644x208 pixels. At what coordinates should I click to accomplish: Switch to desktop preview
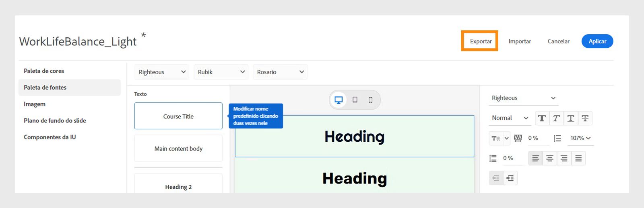point(339,100)
